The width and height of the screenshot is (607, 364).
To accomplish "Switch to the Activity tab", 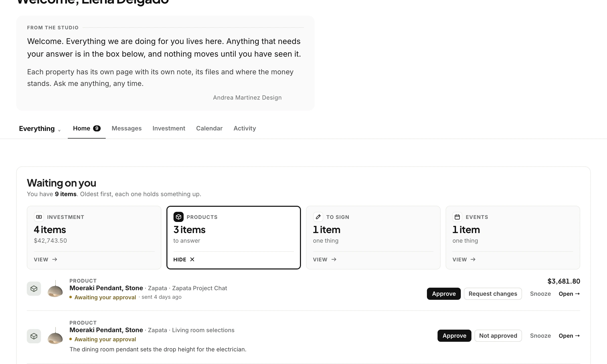I will [245, 128].
